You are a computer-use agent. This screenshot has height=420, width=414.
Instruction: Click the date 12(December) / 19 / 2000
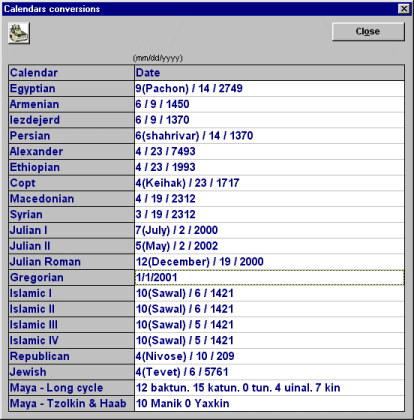269,262
